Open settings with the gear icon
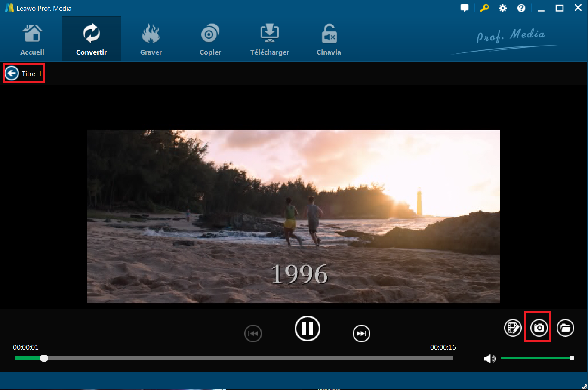Image resolution: width=588 pixels, height=390 pixels. (x=503, y=8)
